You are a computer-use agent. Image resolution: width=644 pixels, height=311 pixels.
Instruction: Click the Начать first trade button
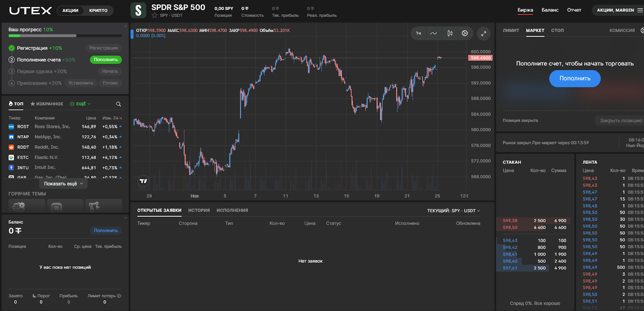110,71
